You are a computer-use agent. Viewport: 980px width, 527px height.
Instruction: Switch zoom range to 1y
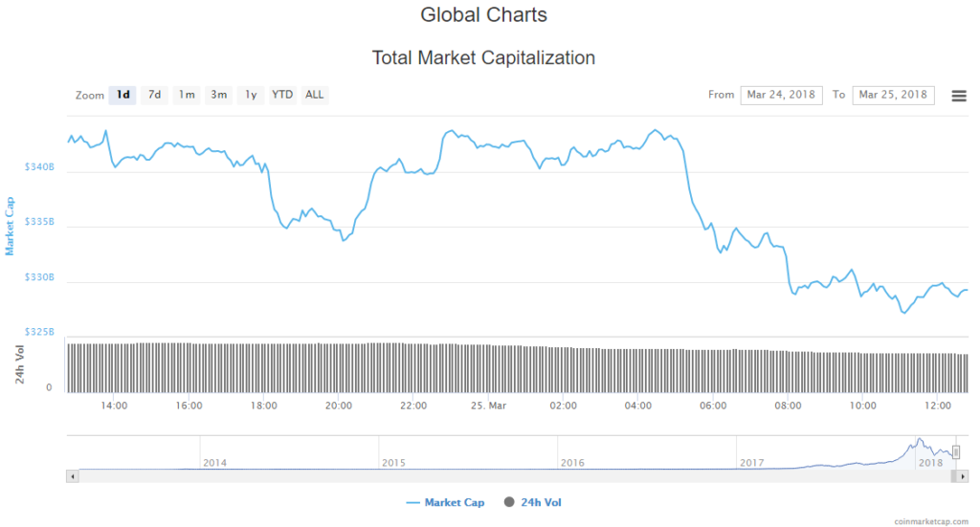point(251,95)
